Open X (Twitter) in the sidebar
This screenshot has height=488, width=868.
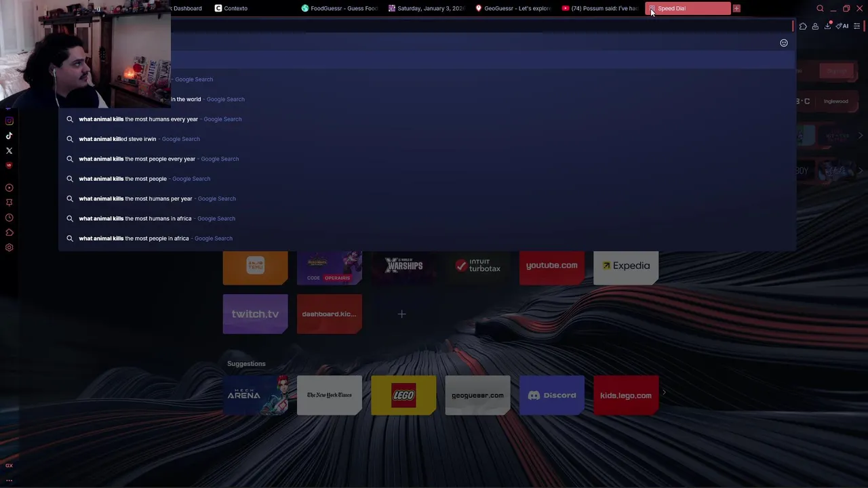pos(9,150)
